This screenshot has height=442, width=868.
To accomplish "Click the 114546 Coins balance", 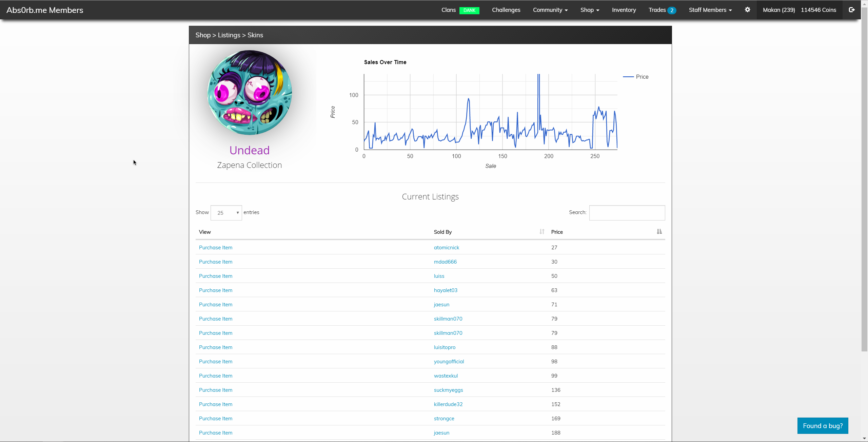I will click(x=818, y=10).
